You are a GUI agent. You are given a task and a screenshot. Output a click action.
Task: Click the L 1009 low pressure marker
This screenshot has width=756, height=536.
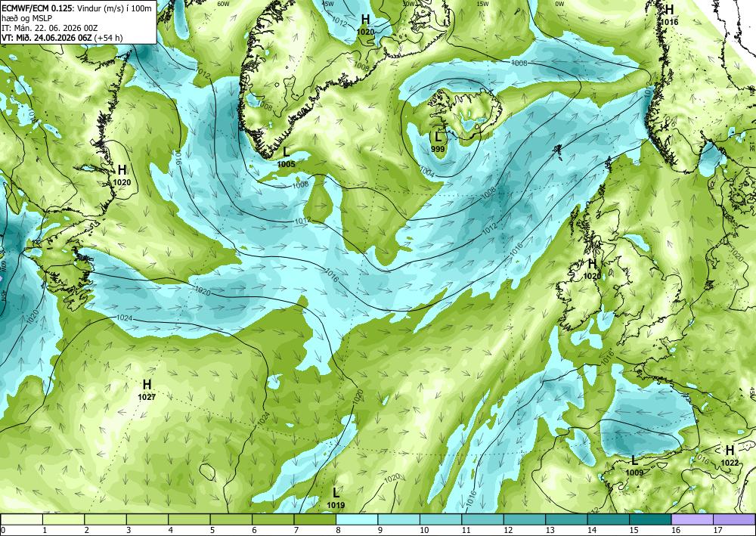tap(634, 466)
